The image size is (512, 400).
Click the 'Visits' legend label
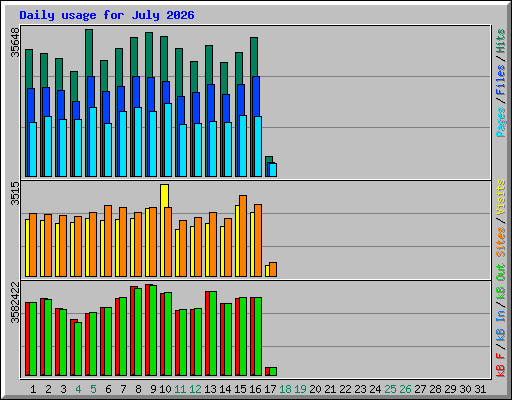click(x=501, y=197)
